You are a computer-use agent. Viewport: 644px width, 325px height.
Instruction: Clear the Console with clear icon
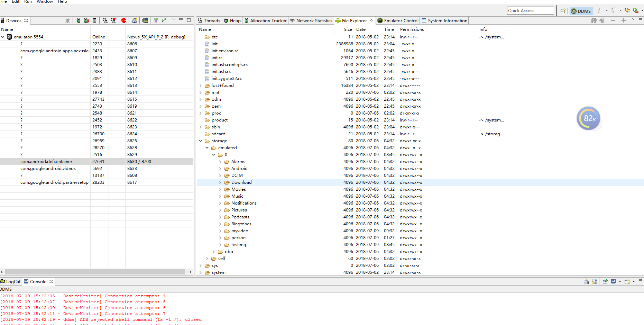(x=587, y=281)
